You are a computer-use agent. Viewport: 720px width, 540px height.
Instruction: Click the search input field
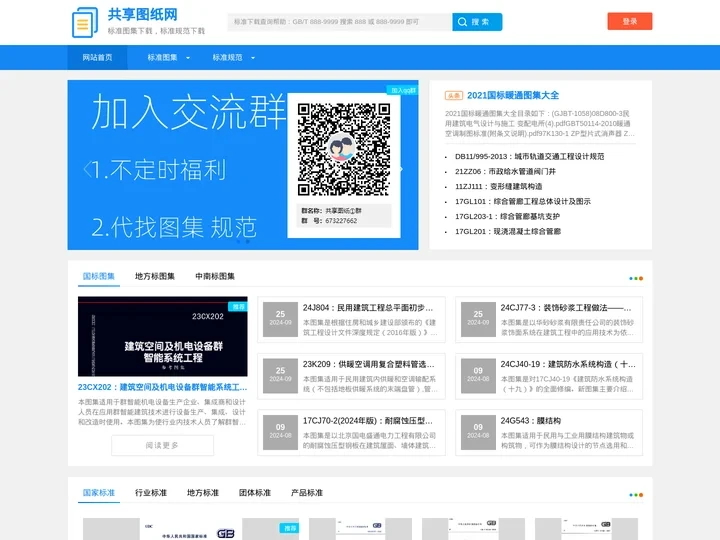tap(340, 22)
